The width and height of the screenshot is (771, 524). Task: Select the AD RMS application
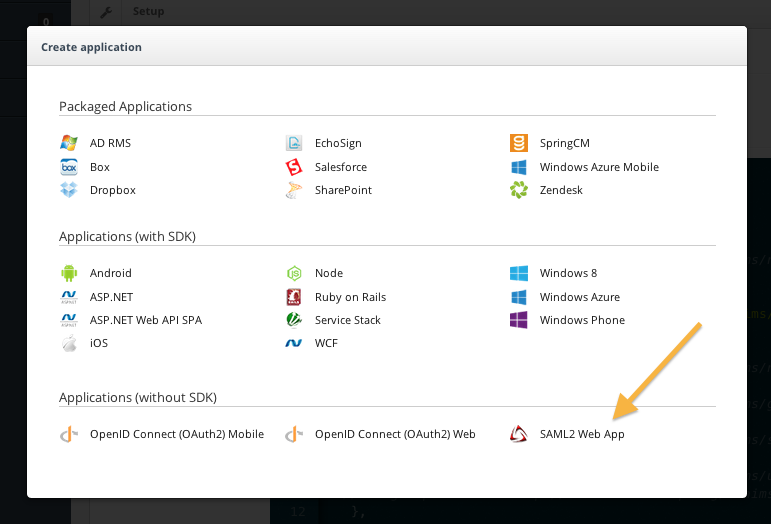coord(110,143)
